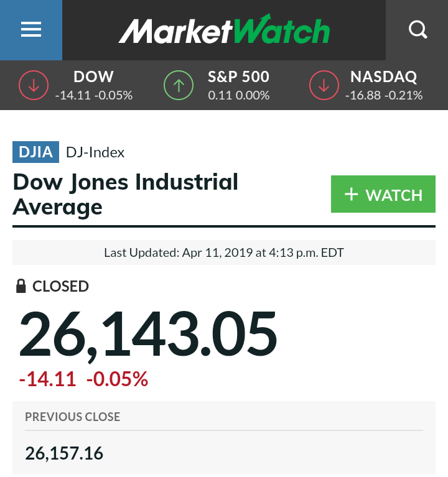Add Dow Jones to watchlist with WATCH
This screenshot has width=448, height=477.
pos(383,195)
